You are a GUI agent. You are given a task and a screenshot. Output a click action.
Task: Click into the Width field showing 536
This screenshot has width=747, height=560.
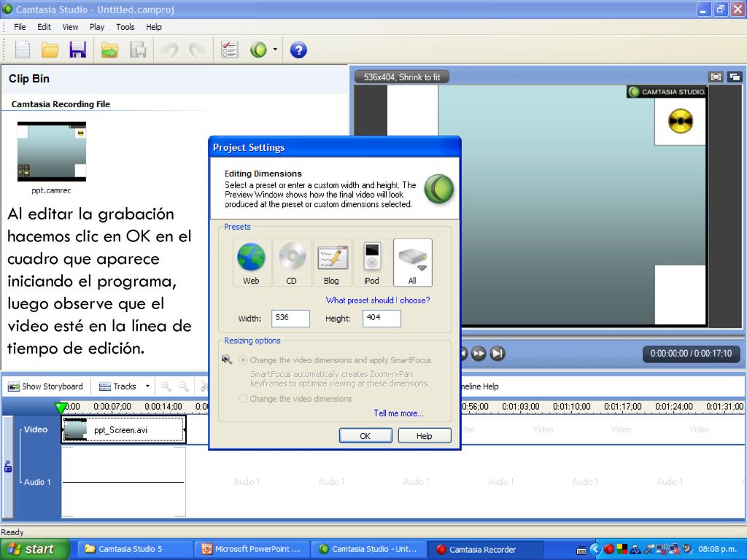coord(290,319)
